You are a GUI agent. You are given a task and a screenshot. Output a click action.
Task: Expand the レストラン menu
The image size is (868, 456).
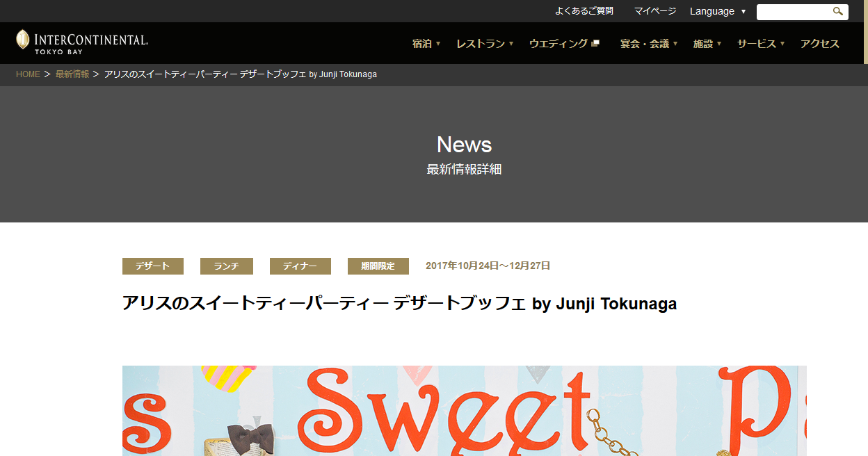coord(485,43)
